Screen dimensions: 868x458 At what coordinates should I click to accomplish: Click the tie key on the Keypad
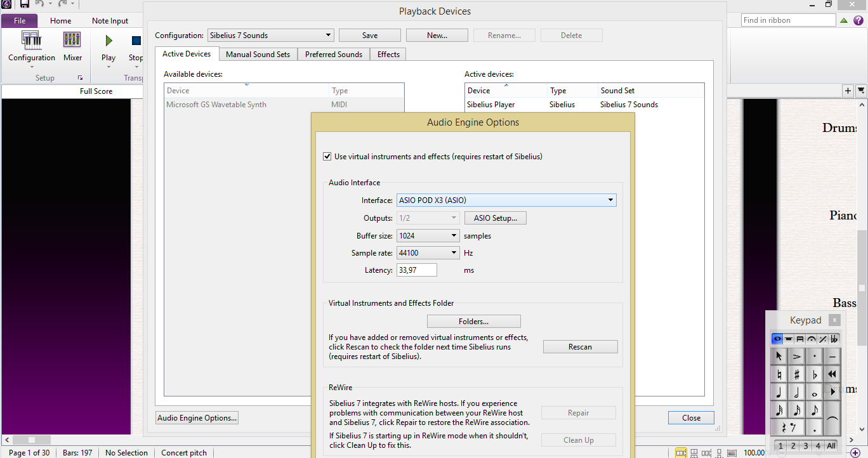[x=832, y=419]
